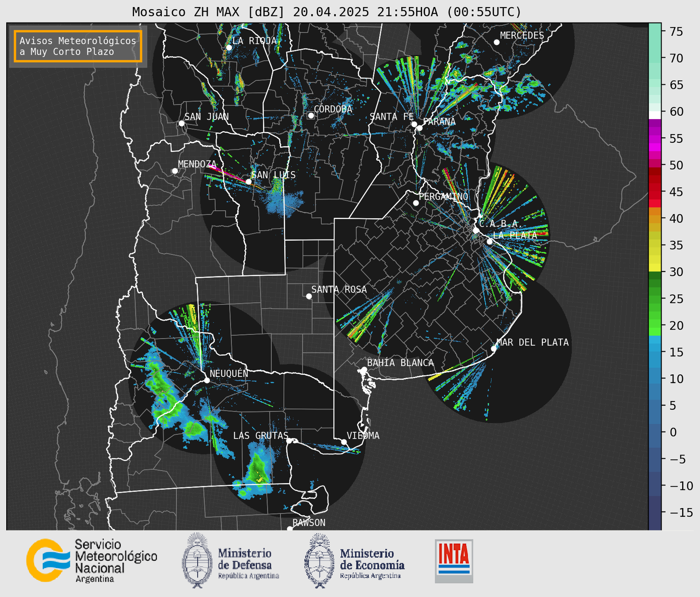Click the 75 tick label on color scale
This screenshot has height=597, width=700.
(x=676, y=32)
